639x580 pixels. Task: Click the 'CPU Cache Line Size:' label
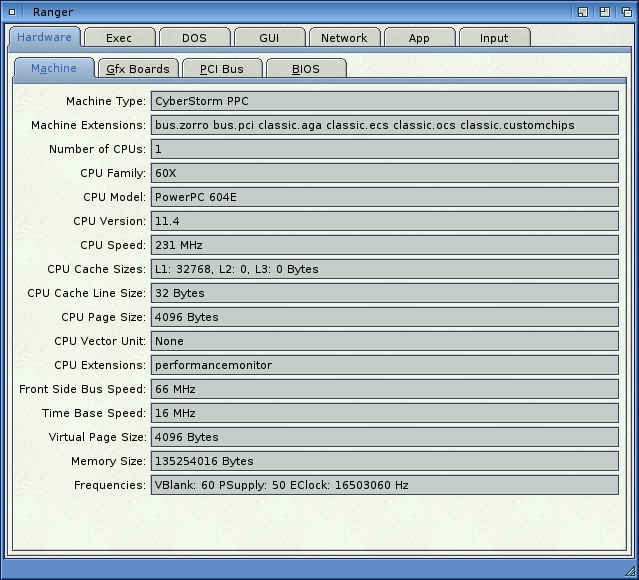[x=87, y=293]
